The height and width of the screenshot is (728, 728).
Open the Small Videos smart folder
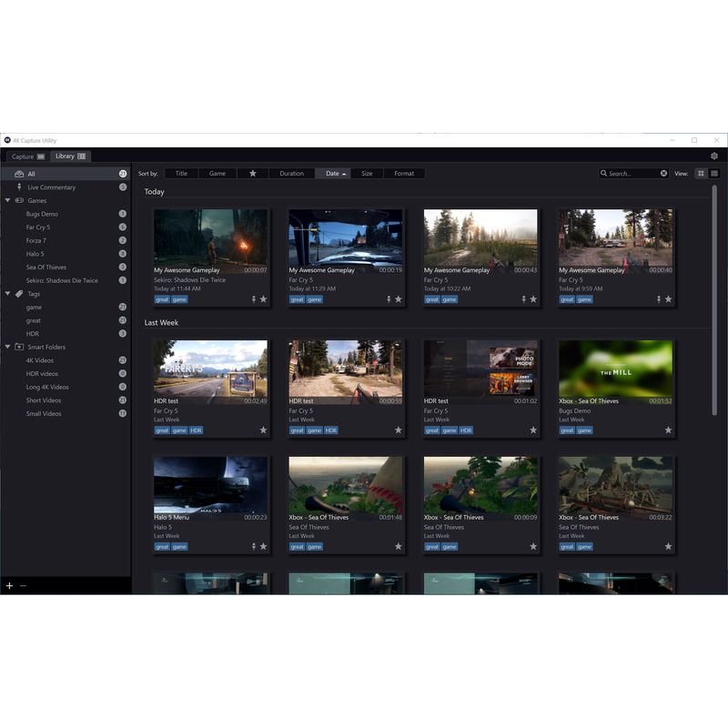pos(66,414)
